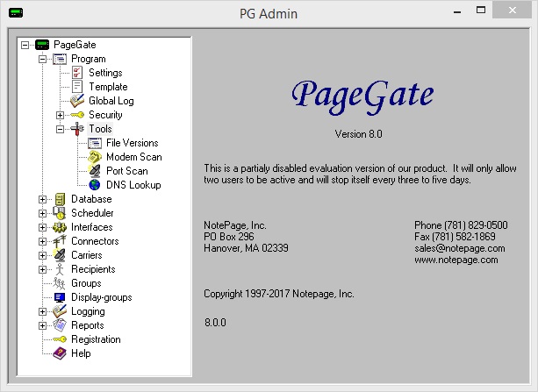Click the Registration key icon
The image size is (538, 392).
pyautogui.click(x=60, y=339)
